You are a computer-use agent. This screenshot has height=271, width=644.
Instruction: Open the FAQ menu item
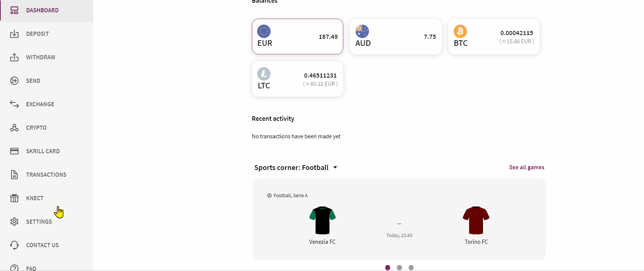31,268
